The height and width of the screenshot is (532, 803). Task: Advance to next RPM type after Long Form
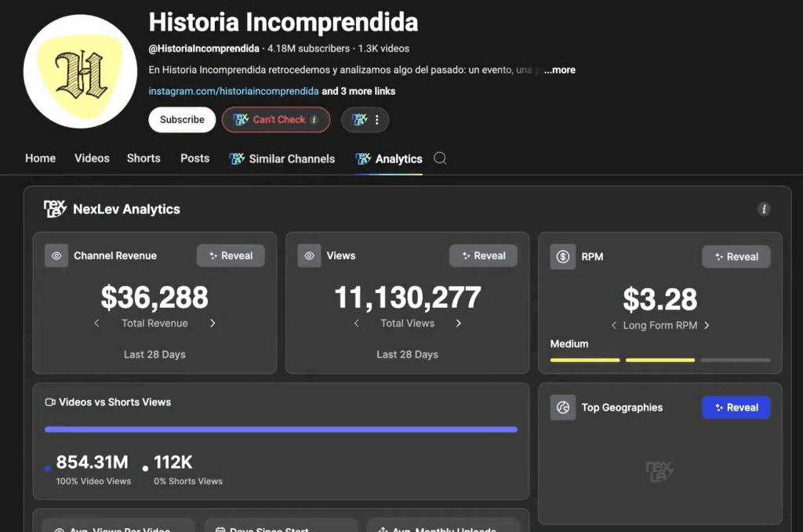(707, 325)
